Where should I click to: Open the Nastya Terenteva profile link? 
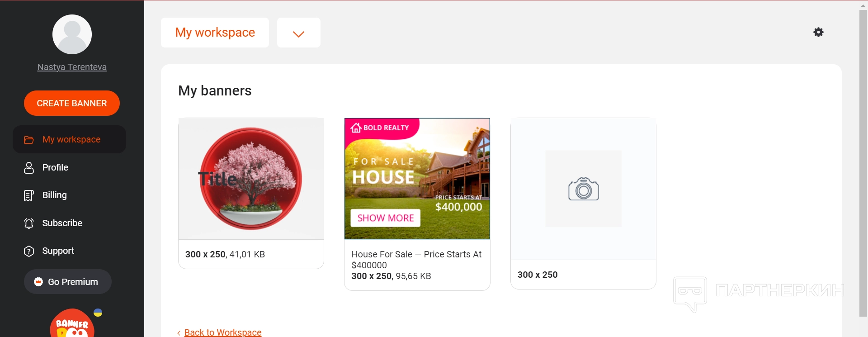tap(72, 67)
